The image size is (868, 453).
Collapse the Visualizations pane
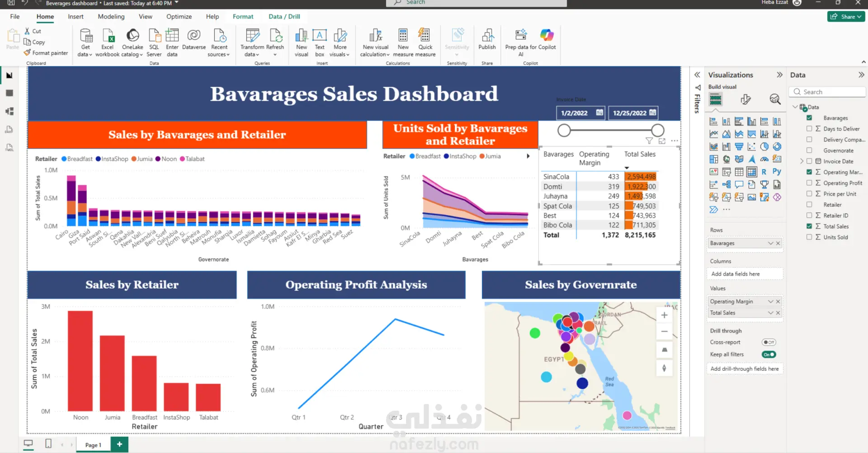click(779, 75)
